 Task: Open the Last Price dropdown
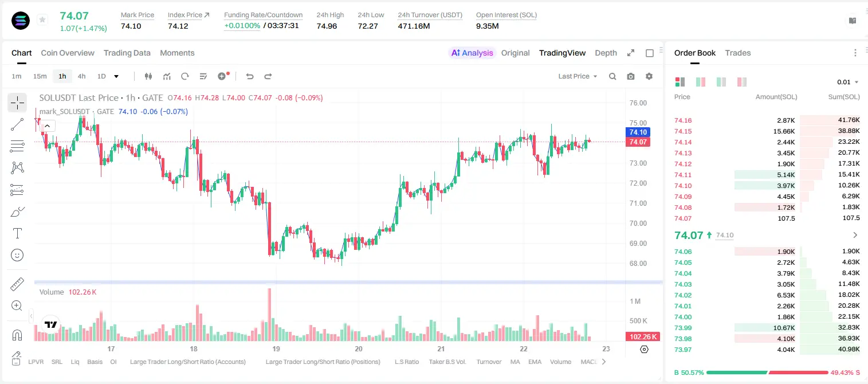coord(578,76)
